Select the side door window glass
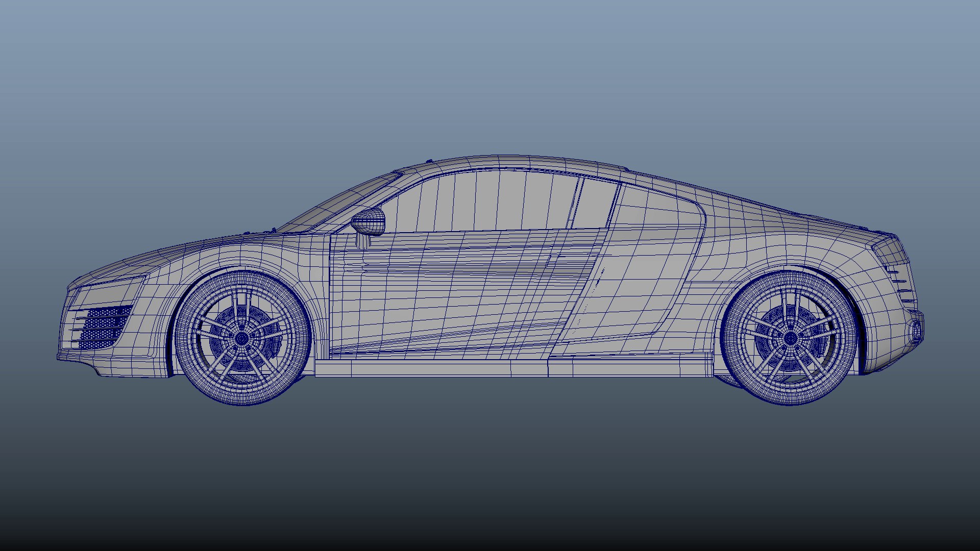 [x=480, y=202]
